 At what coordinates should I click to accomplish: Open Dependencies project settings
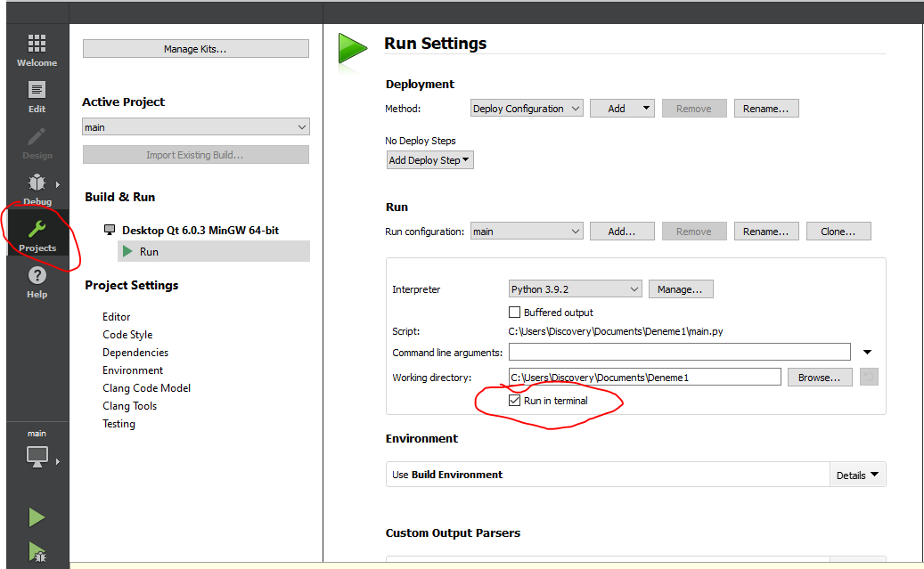pyautogui.click(x=135, y=353)
